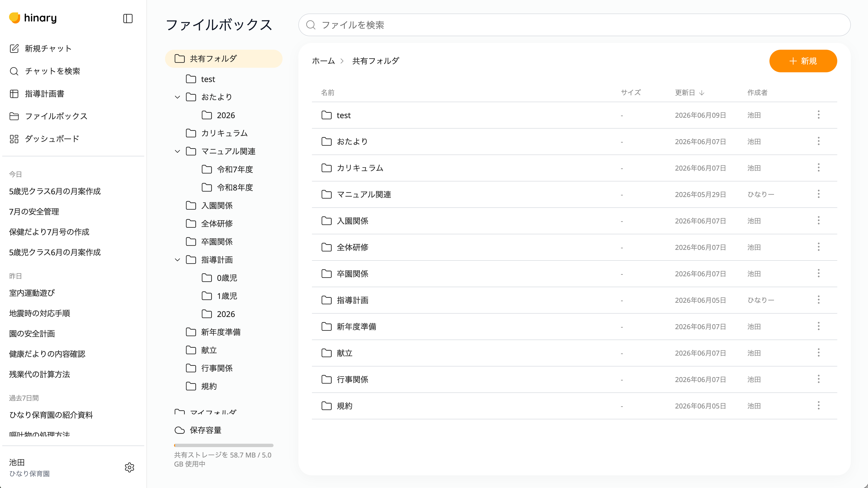Image resolution: width=868 pixels, height=488 pixels.
Task: Click the hinary logo
Action: 33,18
